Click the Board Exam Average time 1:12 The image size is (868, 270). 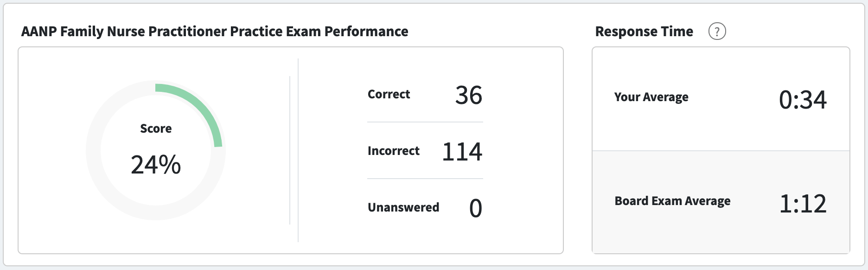803,204
